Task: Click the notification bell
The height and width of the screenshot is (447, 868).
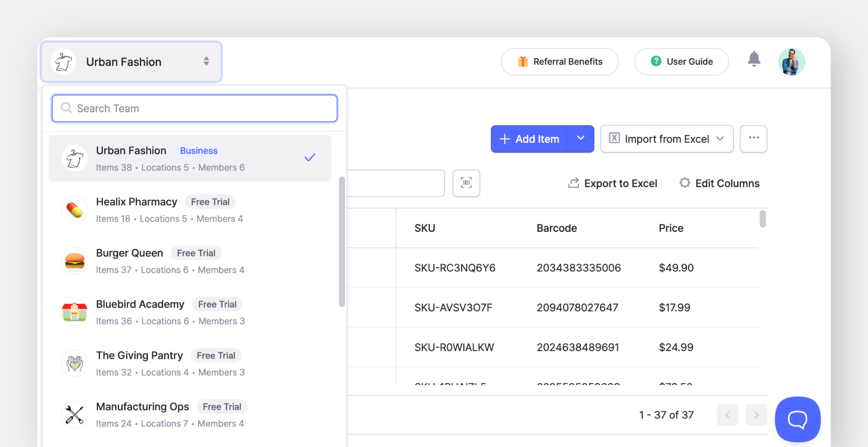Action: (754, 60)
